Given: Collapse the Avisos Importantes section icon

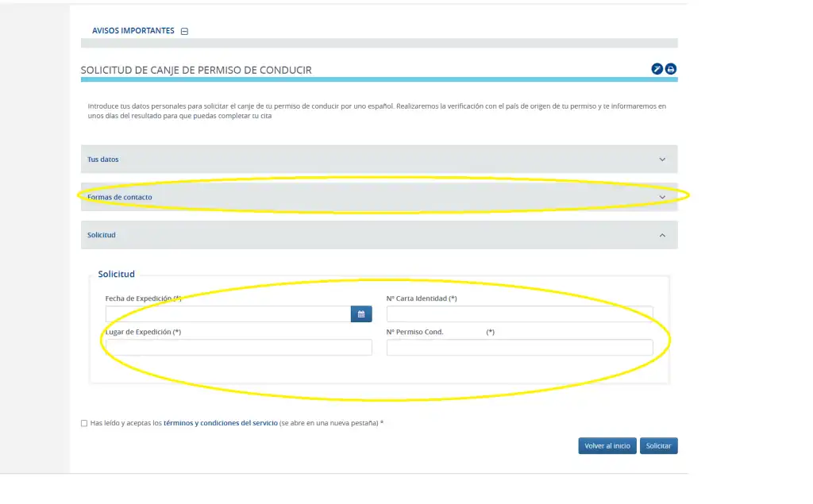Looking at the screenshot, I should tap(184, 31).
